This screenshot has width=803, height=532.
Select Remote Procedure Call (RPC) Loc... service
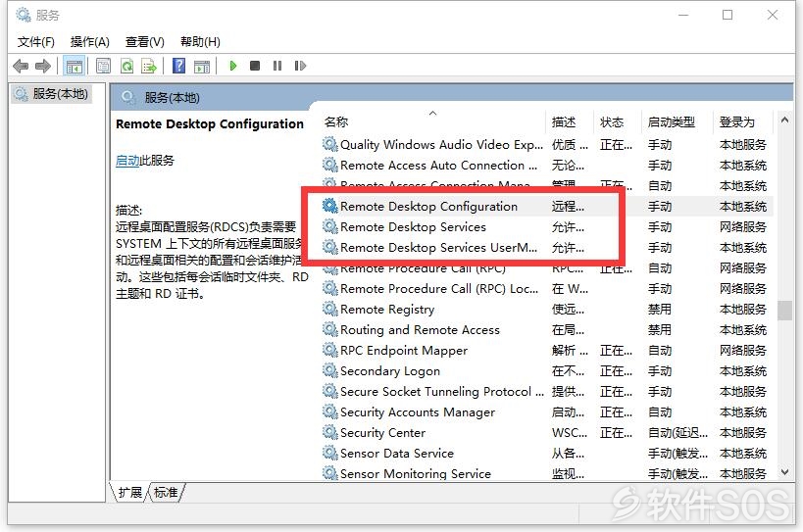pos(439,288)
